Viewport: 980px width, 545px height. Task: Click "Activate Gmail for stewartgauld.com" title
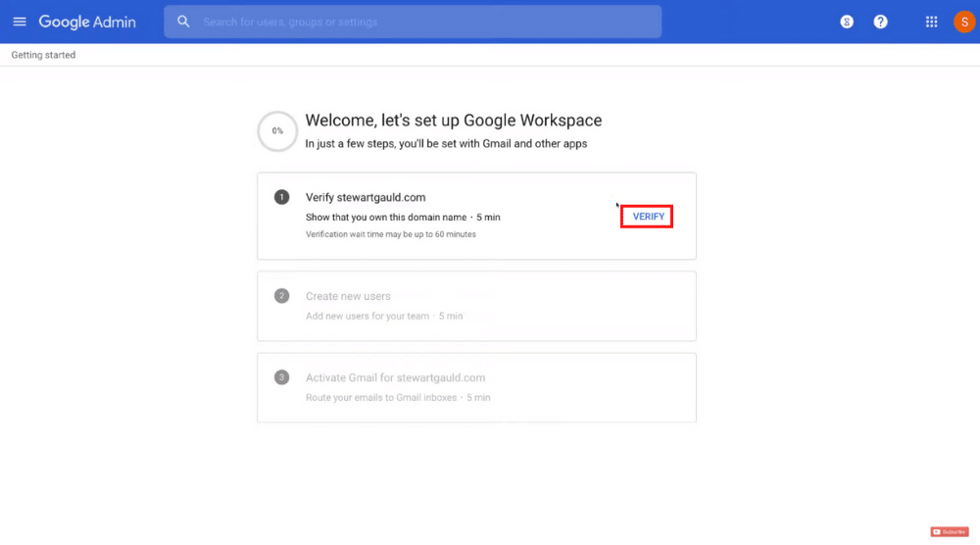[x=395, y=377]
